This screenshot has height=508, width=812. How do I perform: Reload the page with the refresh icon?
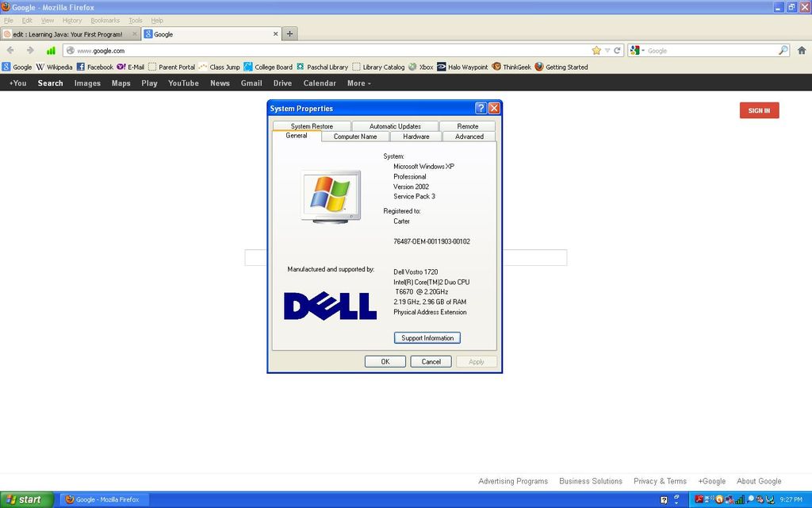(617, 50)
